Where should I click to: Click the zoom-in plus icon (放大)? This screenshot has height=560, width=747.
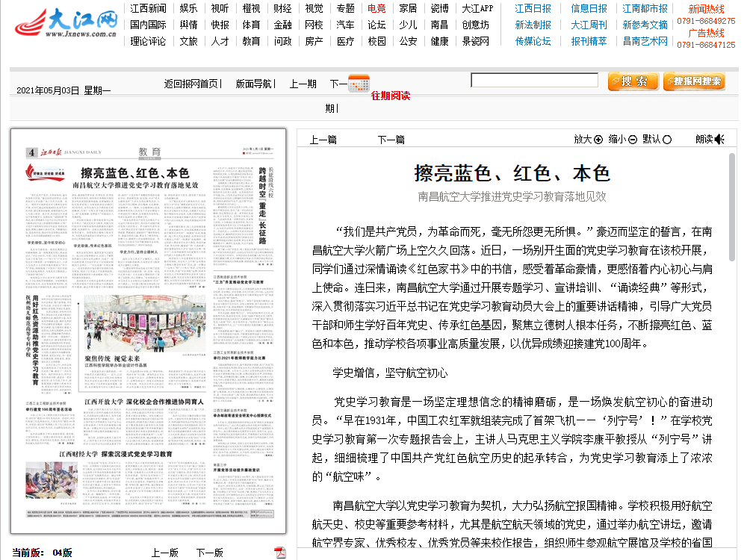point(598,140)
